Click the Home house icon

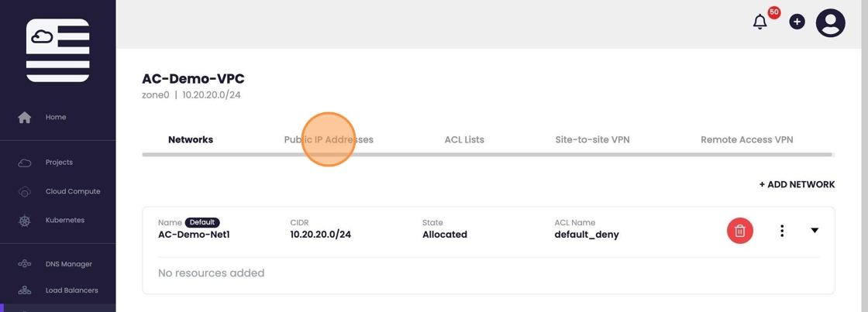click(x=25, y=118)
